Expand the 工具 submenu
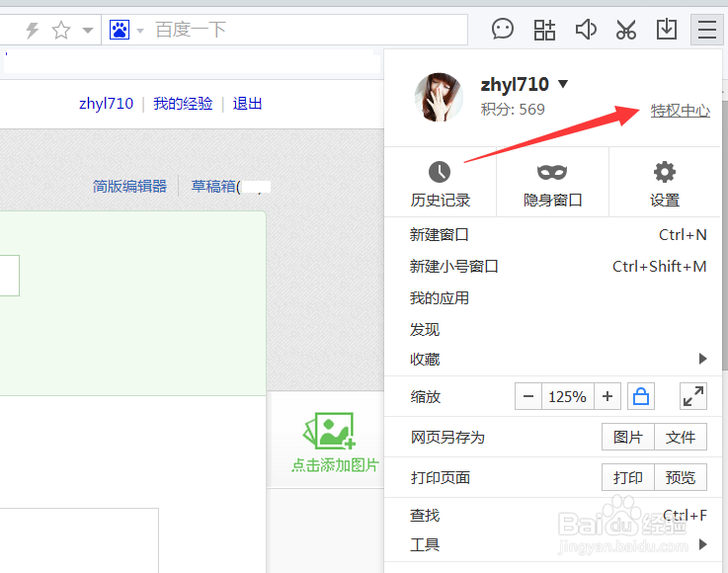This screenshot has height=573, width=728. tap(553, 544)
